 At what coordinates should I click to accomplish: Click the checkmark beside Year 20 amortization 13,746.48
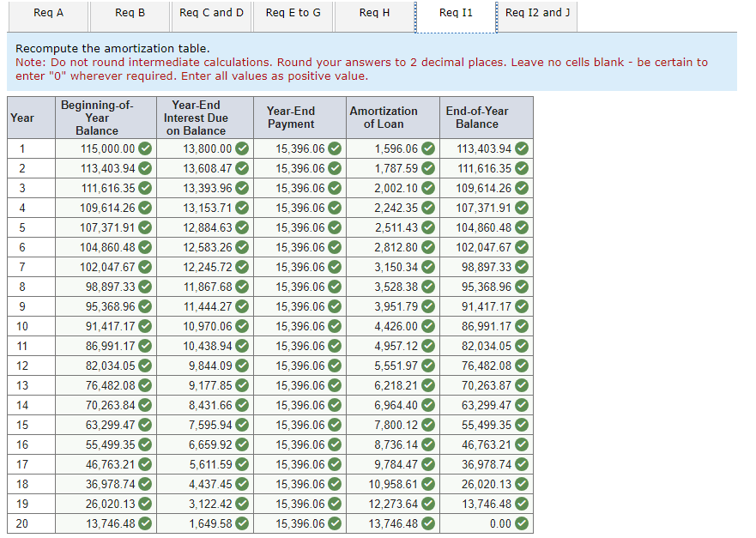tap(427, 523)
